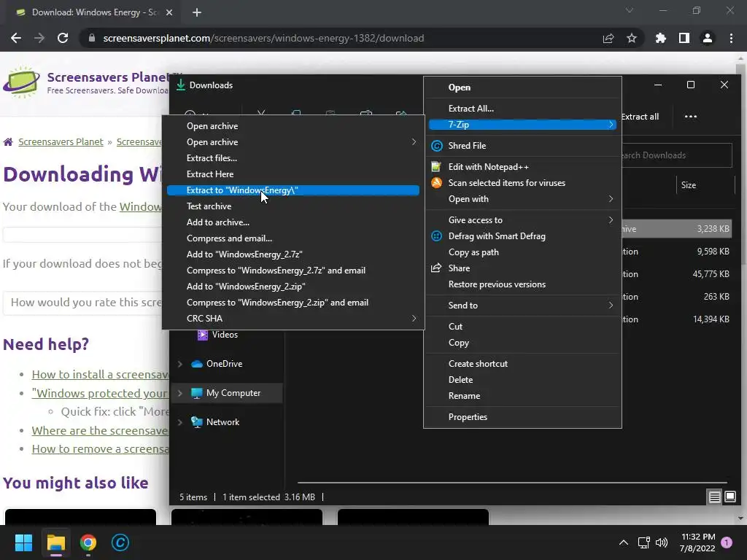Image resolution: width=747 pixels, height=560 pixels.
Task: Switch to details view in Explorer
Action: (715, 497)
